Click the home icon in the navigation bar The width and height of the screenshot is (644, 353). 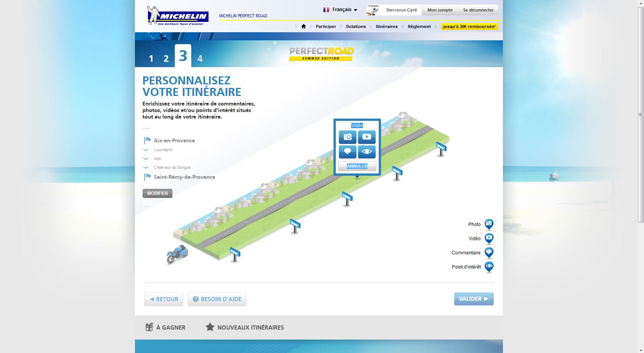tap(304, 26)
